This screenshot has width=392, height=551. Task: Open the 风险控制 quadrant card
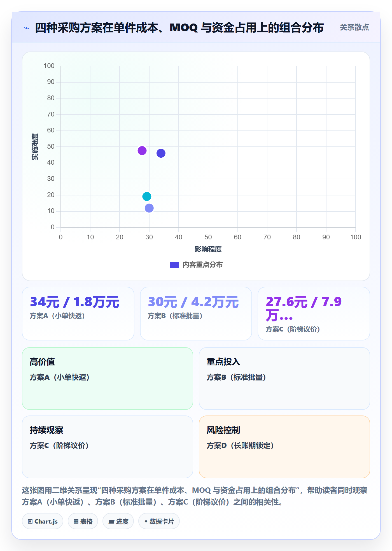tap(284, 447)
